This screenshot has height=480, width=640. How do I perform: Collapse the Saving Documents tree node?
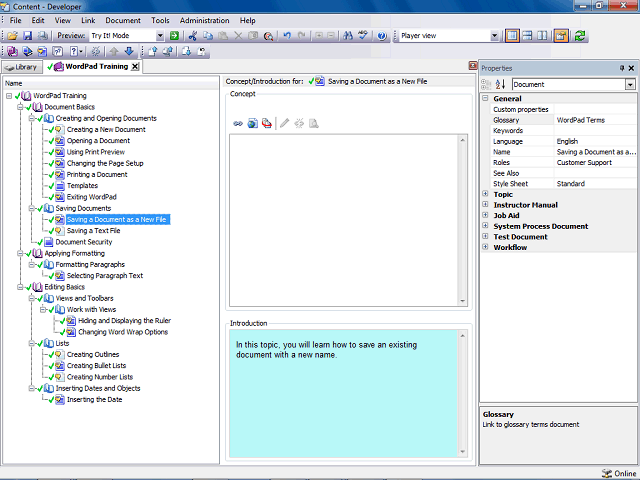pyautogui.click(x=31, y=209)
